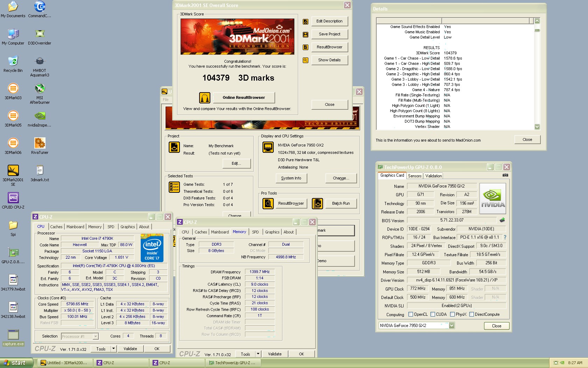Launch 3DMark05 desktop shortcut
588x368 pixels.
13,119
